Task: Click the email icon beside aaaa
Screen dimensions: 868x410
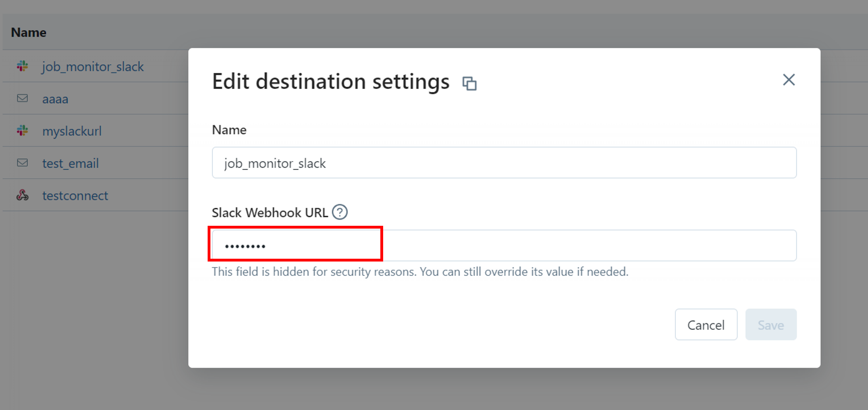Action: tap(23, 98)
